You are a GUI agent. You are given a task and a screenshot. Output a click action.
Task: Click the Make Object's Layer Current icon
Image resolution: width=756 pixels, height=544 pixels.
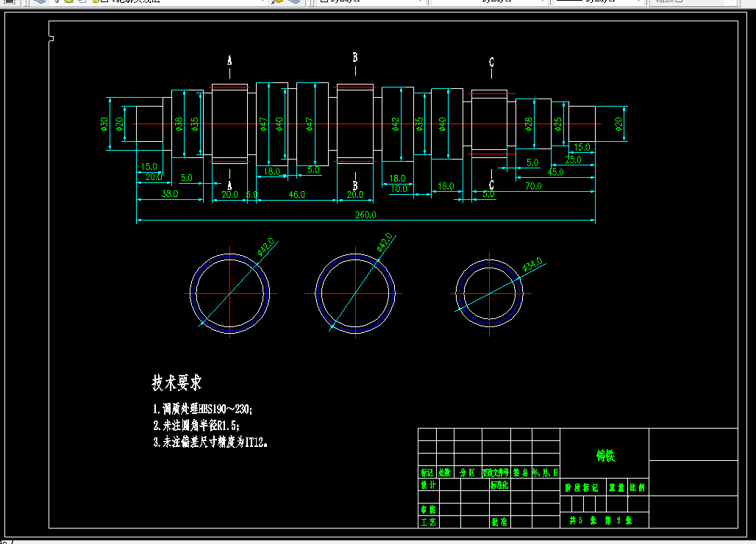(x=277, y=1)
